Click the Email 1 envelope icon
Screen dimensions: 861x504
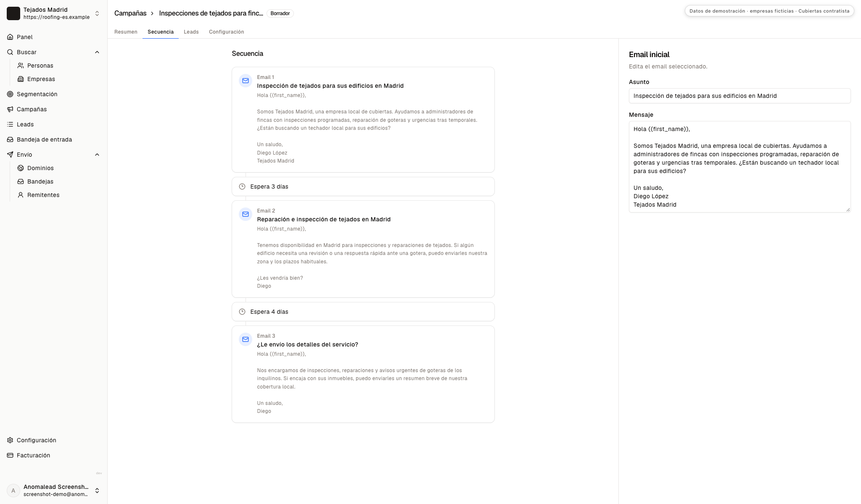coord(246,81)
